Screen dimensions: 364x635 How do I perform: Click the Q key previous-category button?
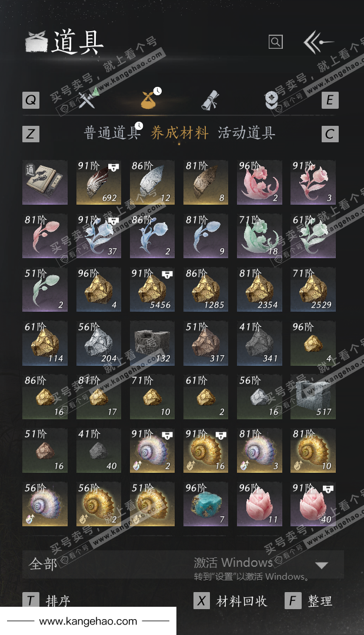[x=31, y=100]
